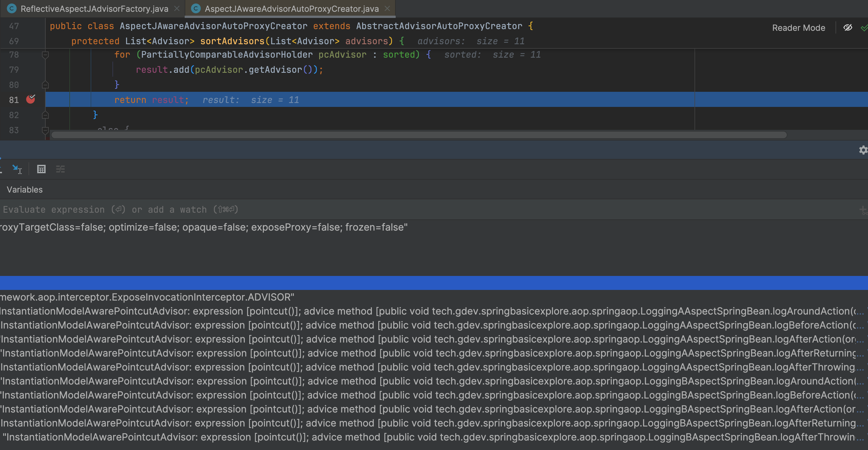Viewport: 868px width, 450px height.
Task: Select LoggingBAspectSpringBean.logAroundAction advisor row
Action: (x=434, y=381)
